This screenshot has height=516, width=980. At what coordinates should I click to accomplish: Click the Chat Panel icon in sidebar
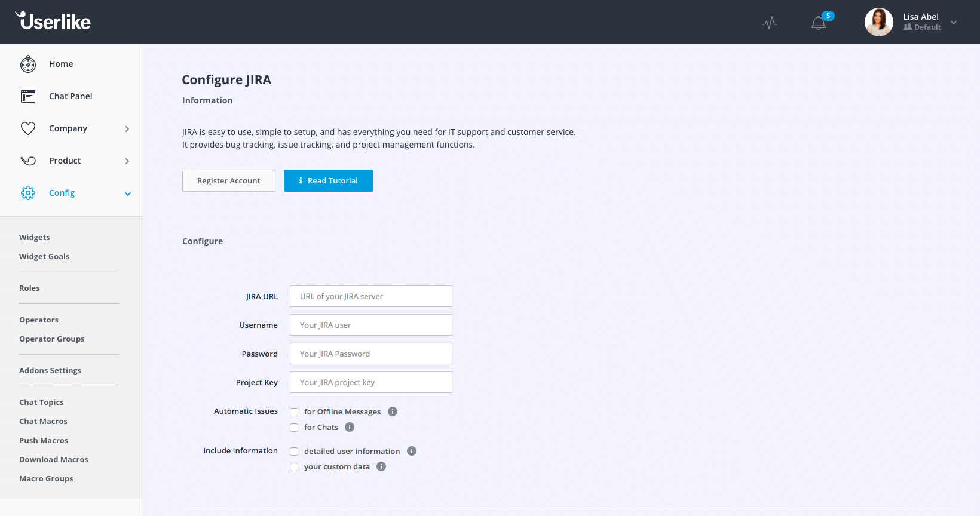pyautogui.click(x=28, y=96)
